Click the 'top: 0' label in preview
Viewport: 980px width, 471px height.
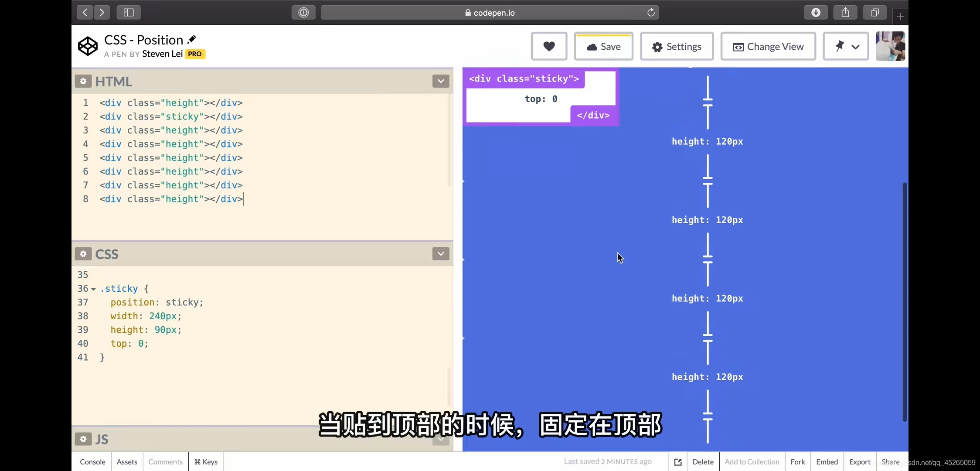coord(541,99)
